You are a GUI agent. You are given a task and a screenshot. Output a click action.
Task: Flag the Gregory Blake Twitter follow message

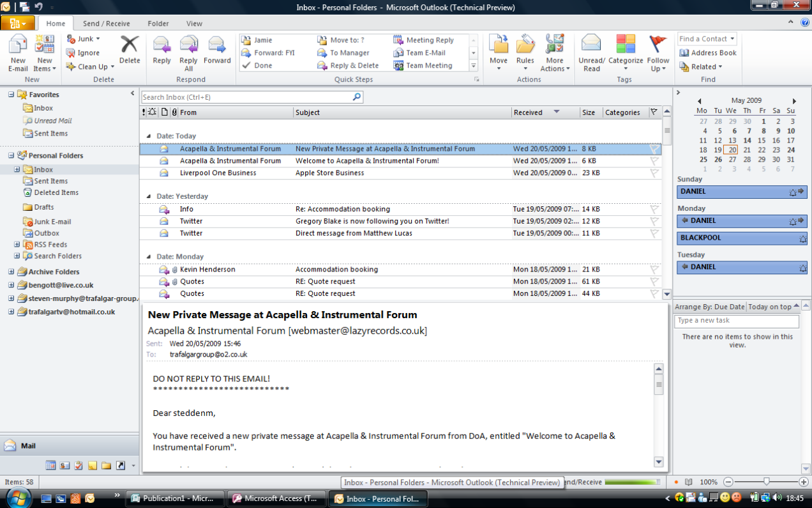point(654,221)
